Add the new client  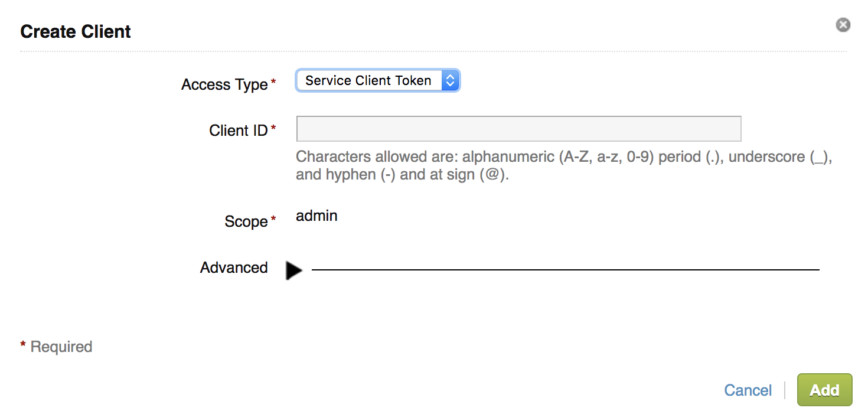tap(824, 390)
